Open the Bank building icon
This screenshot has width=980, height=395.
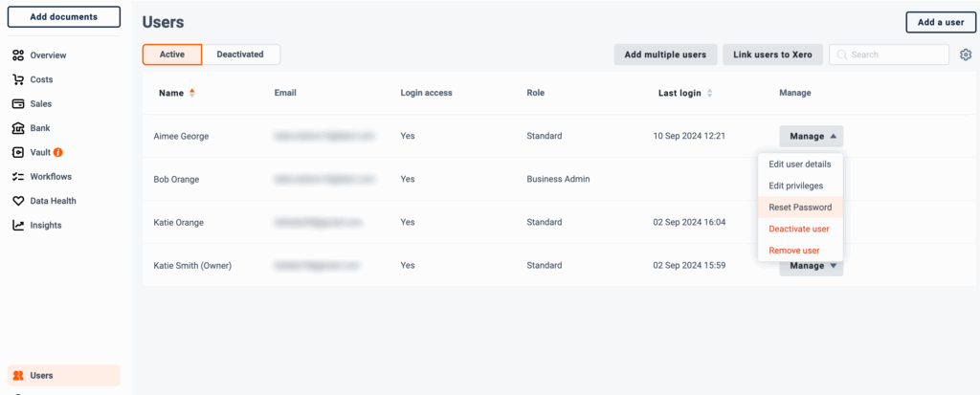(x=18, y=128)
